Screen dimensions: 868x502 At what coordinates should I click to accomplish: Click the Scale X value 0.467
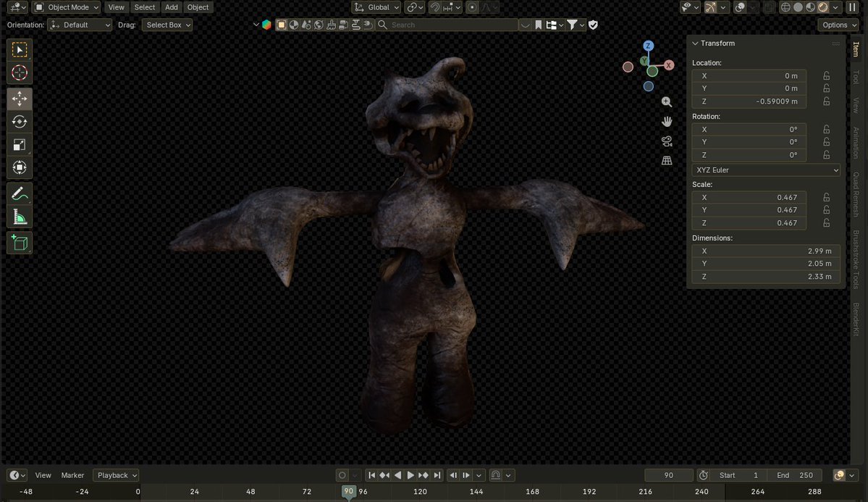(x=749, y=197)
